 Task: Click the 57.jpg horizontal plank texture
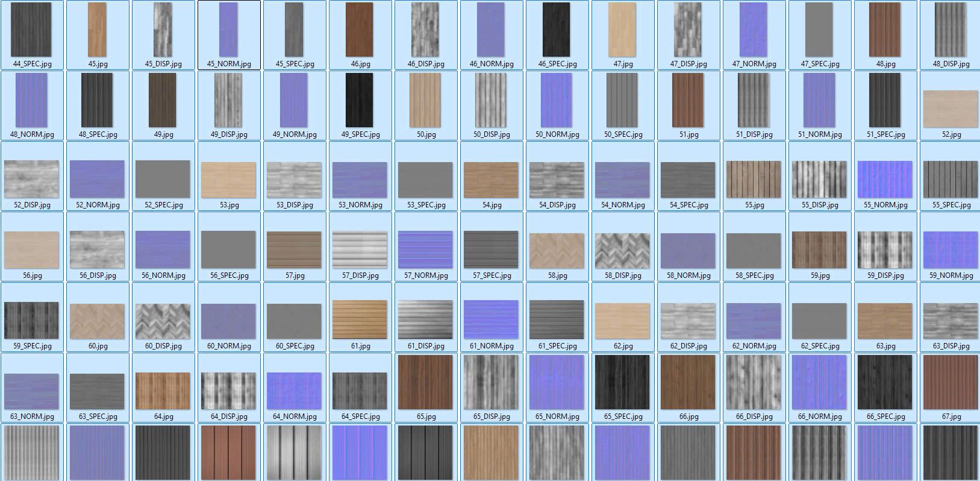(x=295, y=250)
